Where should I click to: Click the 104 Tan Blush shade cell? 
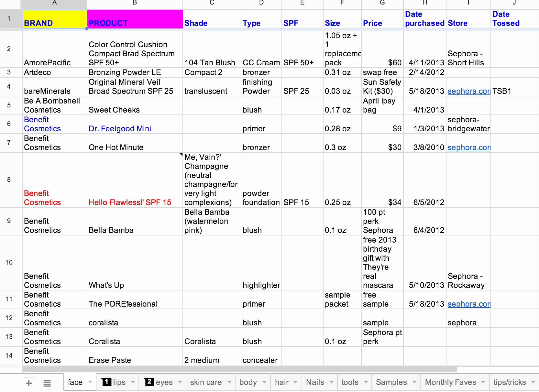[212, 49]
